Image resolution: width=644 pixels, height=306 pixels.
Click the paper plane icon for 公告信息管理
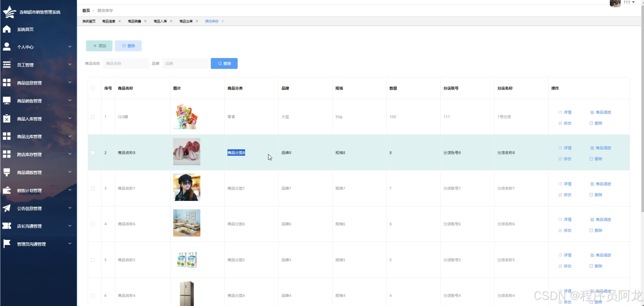7,208
